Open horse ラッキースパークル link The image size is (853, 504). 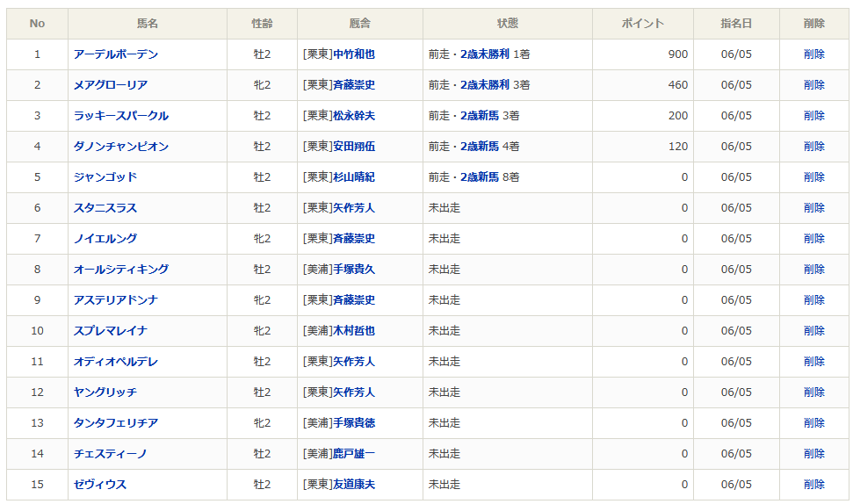click(x=120, y=116)
